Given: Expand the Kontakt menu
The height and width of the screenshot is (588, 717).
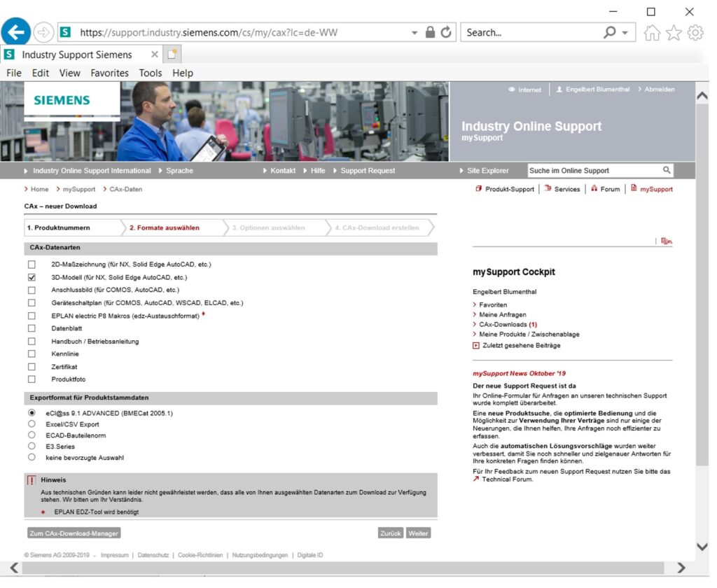Looking at the screenshot, I should (279, 171).
